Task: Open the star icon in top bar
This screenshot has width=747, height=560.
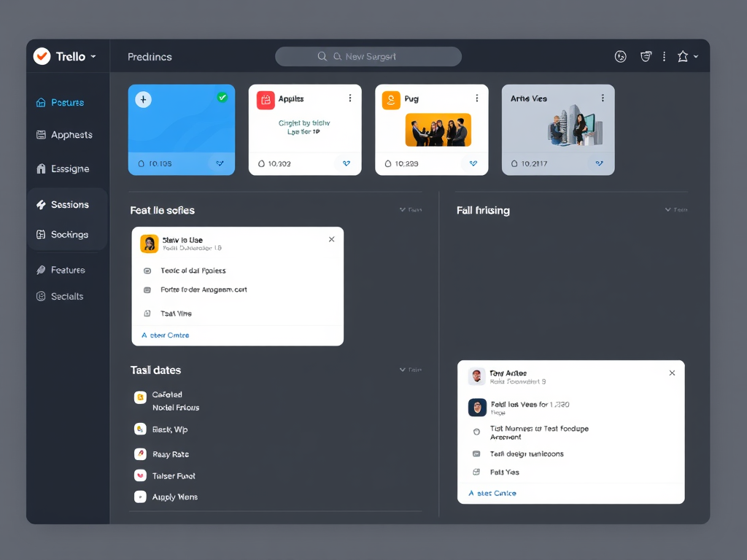Action: [683, 56]
